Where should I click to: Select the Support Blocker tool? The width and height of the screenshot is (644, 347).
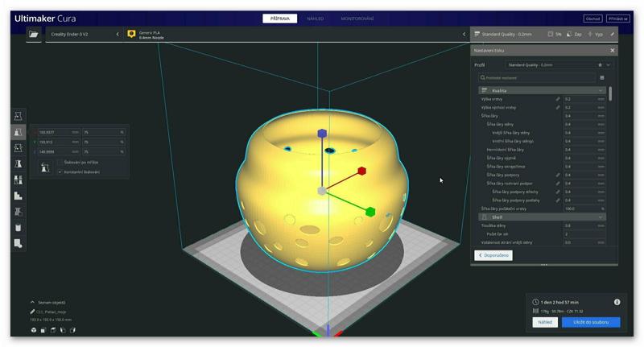click(18, 196)
